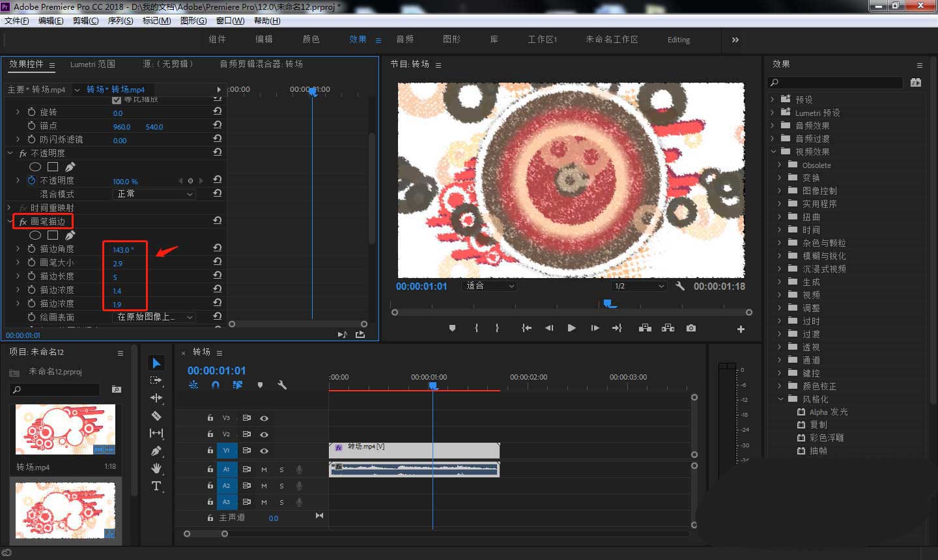Toggle the lock on track V2
This screenshot has width=938, height=560.
[210, 434]
